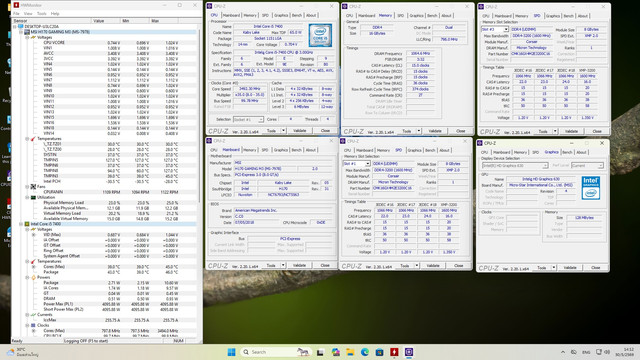Collapse the MSI H170 GAMING M3 node
The image size is (640, 360).
[x=21, y=32]
